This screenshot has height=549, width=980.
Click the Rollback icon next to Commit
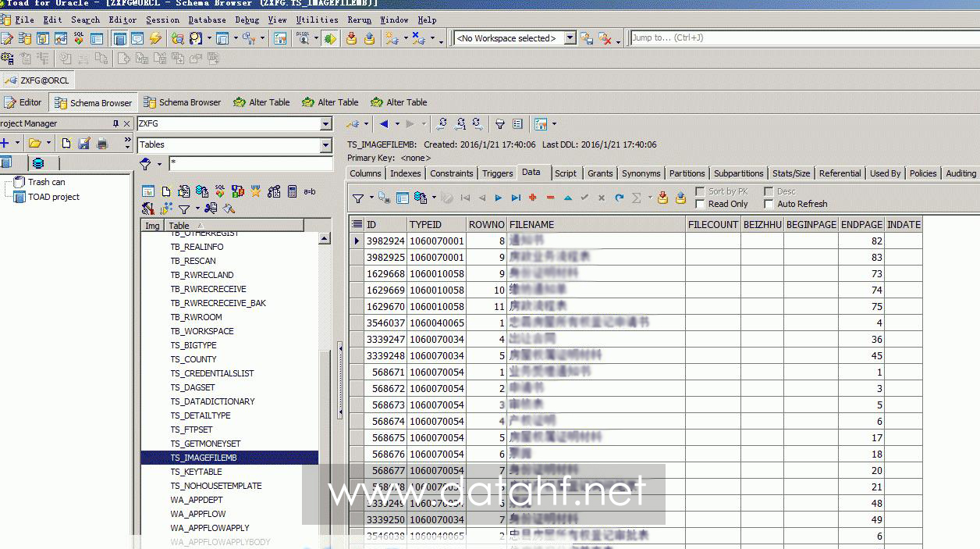[x=369, y=38]
